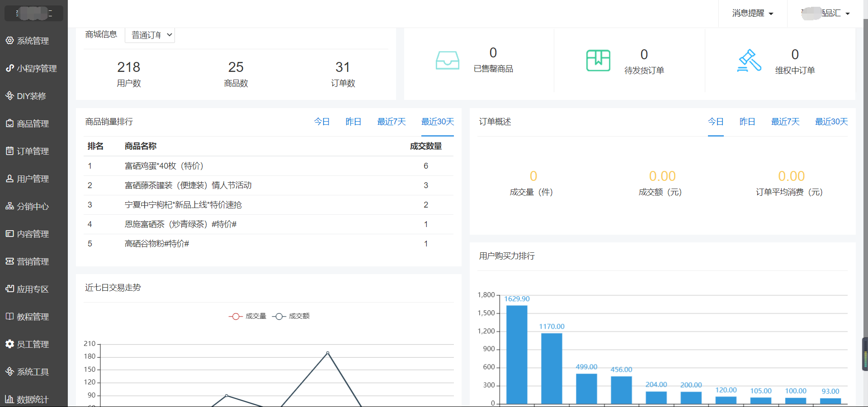The width and height of the screenshot is (868, 407).
Task: Click product row 恩施富硒茶（炒青绿茶）#特价#
Action: tap(269, 224)
